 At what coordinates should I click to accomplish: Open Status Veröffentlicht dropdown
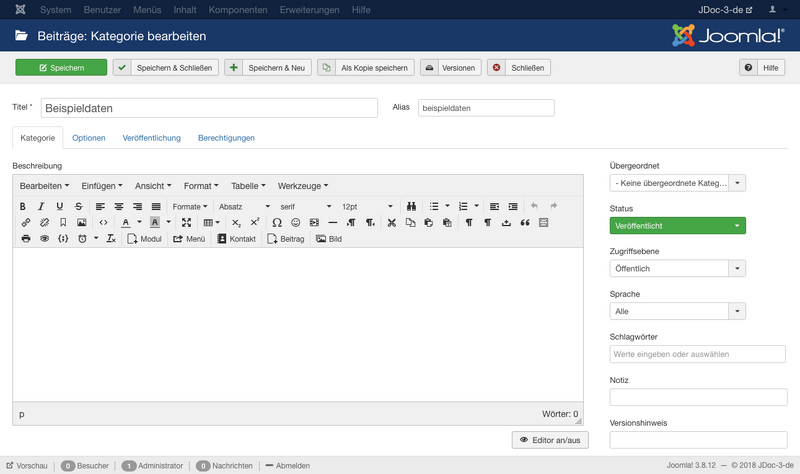[678, 226]
